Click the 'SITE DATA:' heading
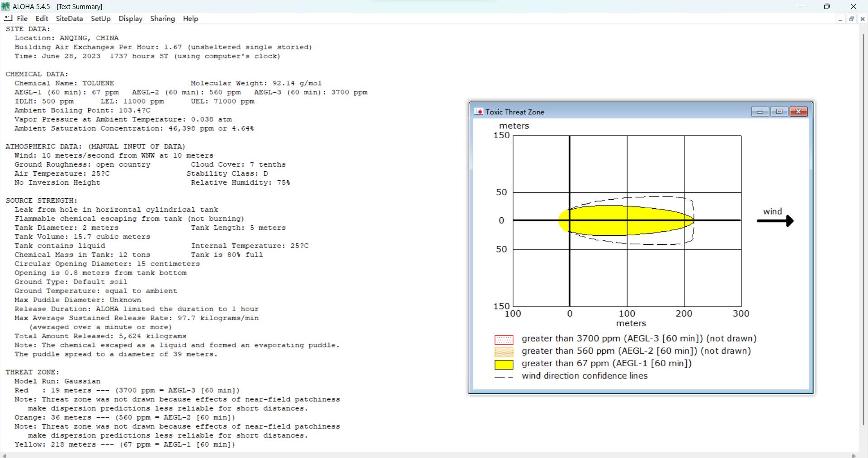The image size is (868, 458). (28, 29)
